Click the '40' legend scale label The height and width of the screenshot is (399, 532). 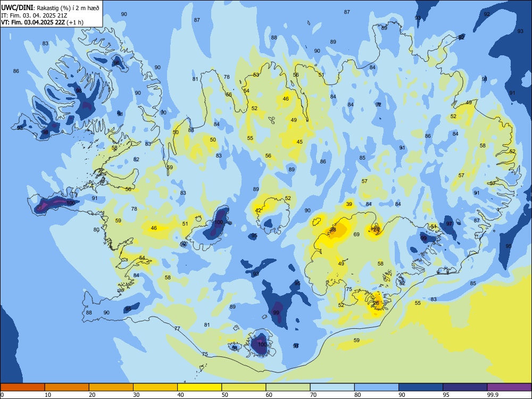(x=180, y=395)
